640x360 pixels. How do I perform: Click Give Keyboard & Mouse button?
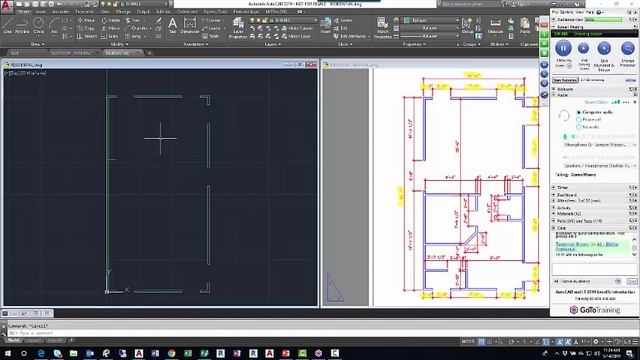604,48
